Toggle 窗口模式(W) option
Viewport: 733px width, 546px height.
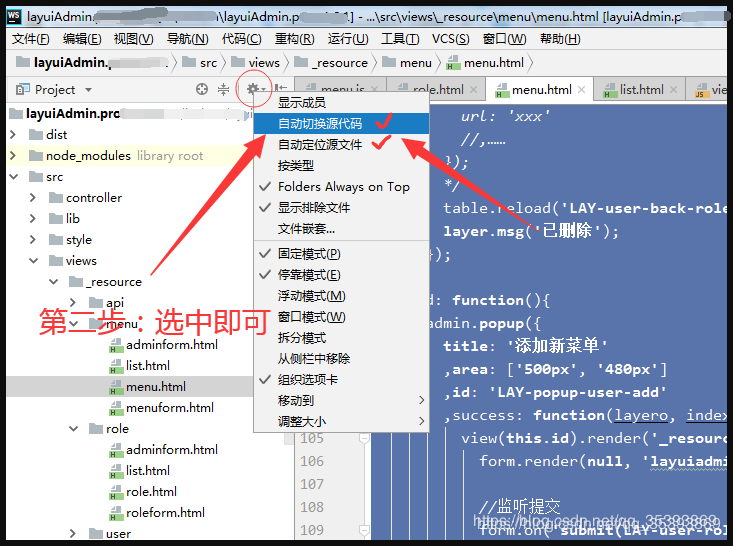[x=341, y=317]
